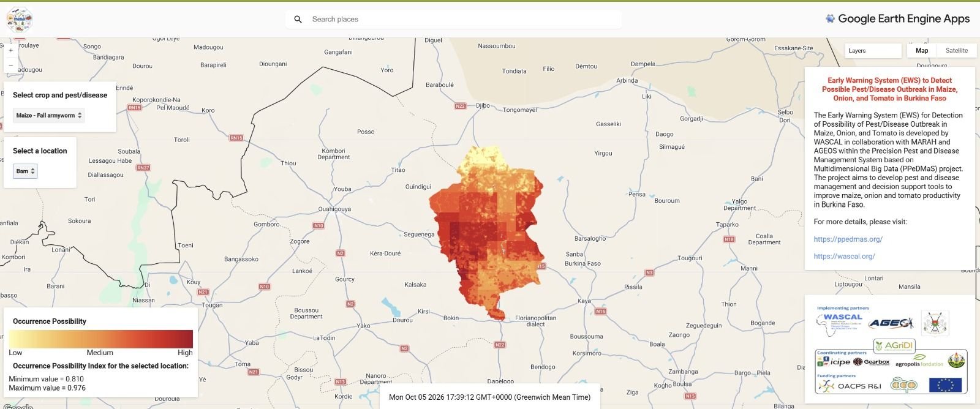Click the Burkina Faso coat of arms

coord(935,323)
